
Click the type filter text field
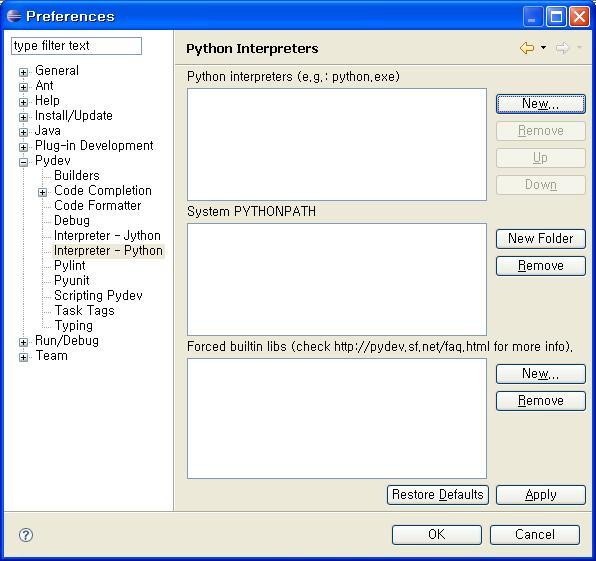coord(76,46)
